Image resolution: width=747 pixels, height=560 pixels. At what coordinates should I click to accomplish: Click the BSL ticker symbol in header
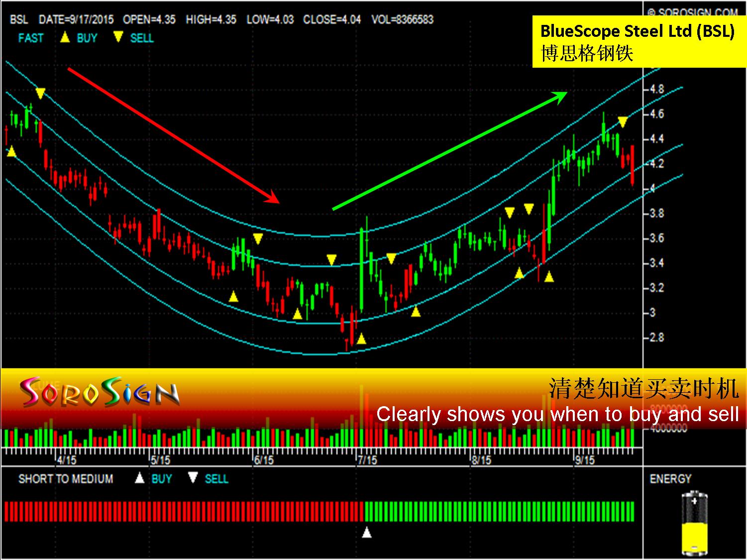[x=19, y=20]
